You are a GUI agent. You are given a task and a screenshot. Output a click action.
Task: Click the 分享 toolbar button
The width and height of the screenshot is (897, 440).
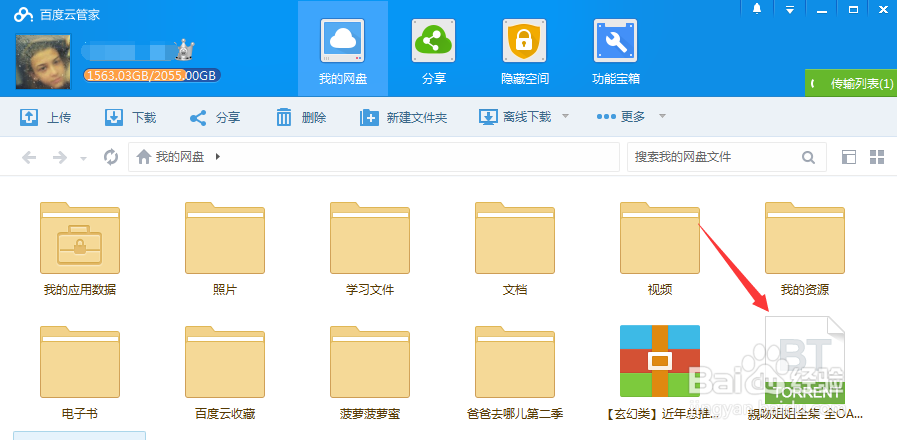215,118
